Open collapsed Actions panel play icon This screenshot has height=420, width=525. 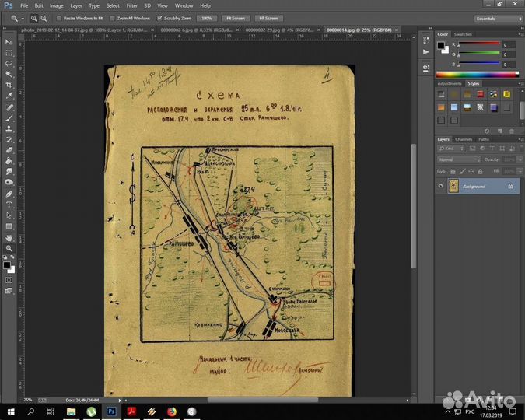[426, 52]
